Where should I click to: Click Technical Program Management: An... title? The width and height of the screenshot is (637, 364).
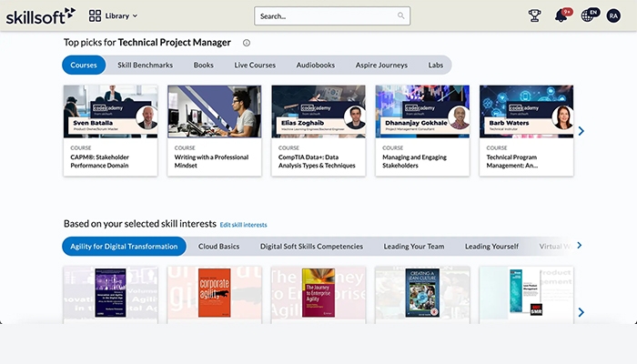pos(511,161)
